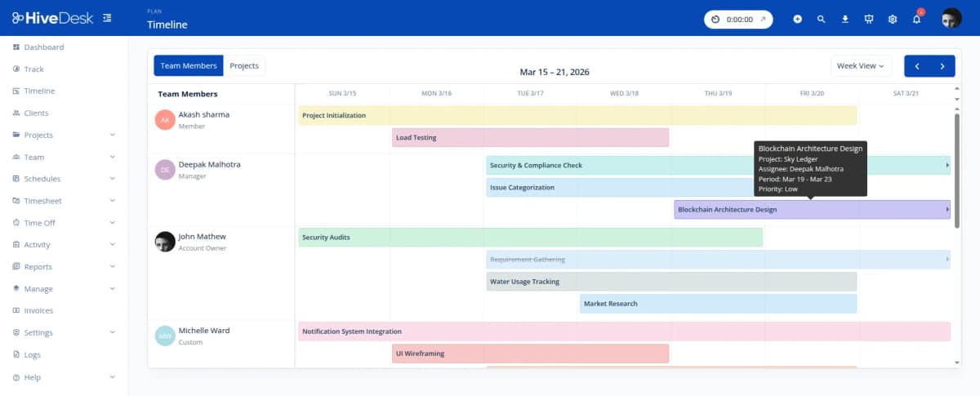Click the WED 3/18 column header
Viewport: 980px width, 396px height.
click(624, 93)
